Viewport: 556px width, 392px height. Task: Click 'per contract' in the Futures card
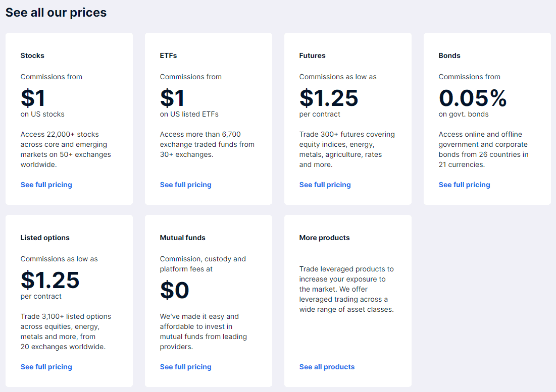[x=320, y=114]
